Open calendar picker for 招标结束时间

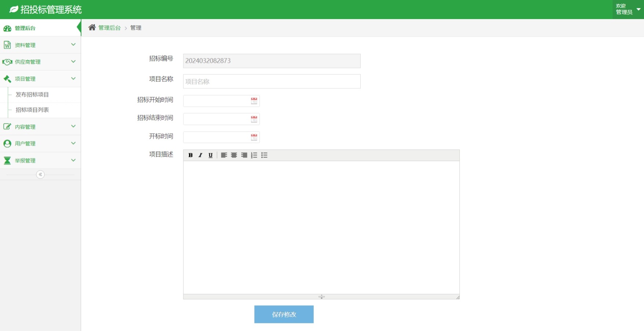tap(254, 119)
